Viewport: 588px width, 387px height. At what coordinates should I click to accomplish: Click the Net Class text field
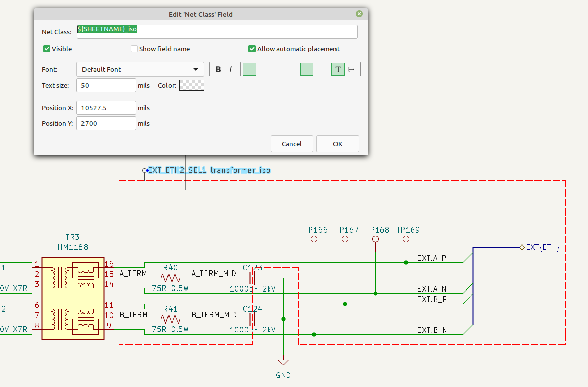click(x=217, y=32)
